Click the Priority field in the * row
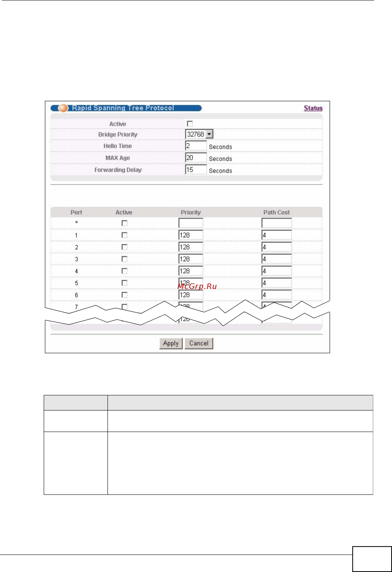 pyautogui.click(x=191, y=223)
